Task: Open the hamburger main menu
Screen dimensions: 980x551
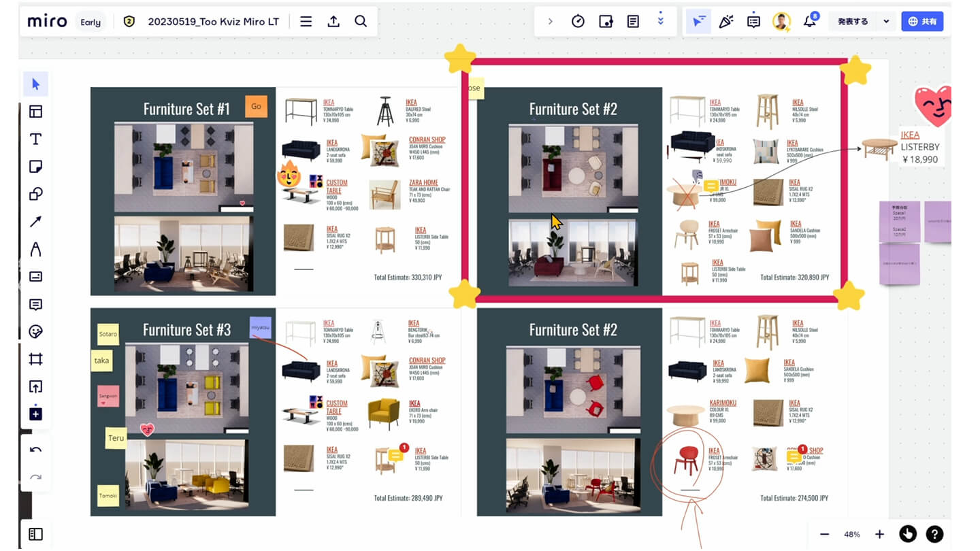Action: (306, 22)
